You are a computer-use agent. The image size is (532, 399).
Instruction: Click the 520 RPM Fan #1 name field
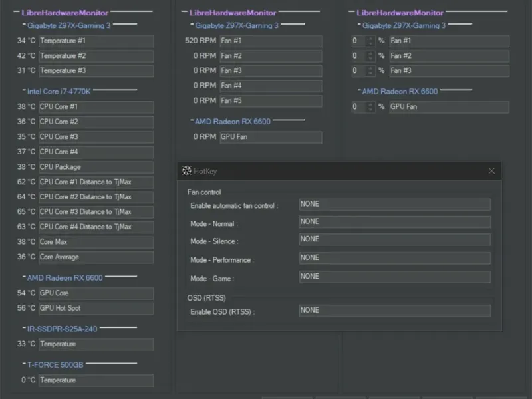coord(271,41)
